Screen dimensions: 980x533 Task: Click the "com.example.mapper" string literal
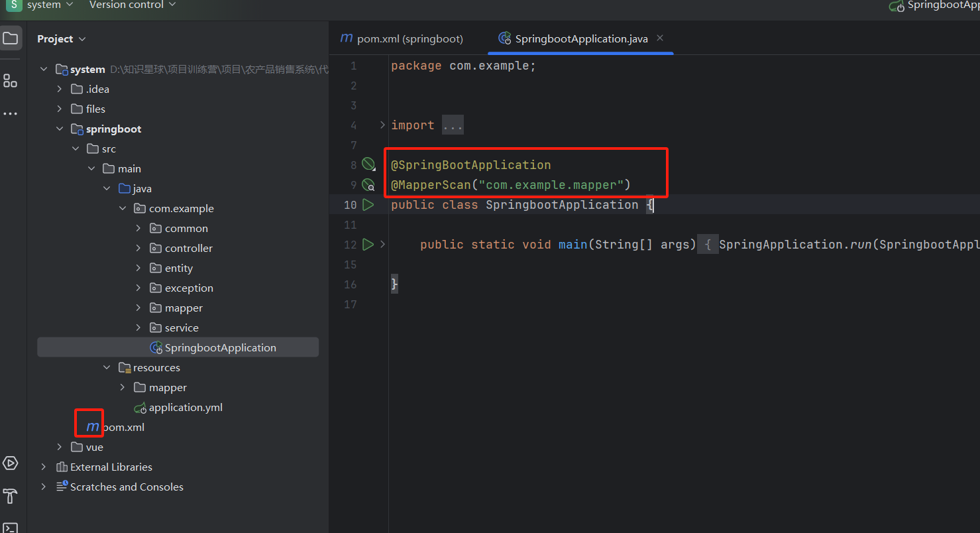coord(551,184)
